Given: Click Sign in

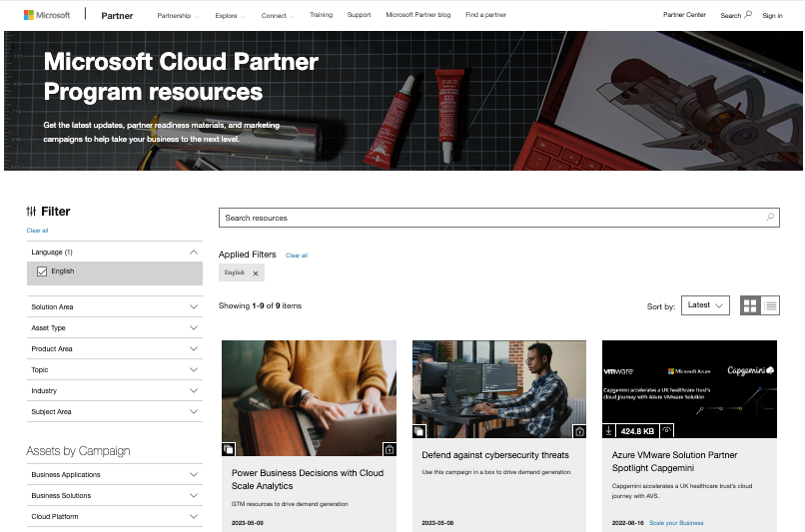Looking at the screenshot, I should click(x=772, y=16).
